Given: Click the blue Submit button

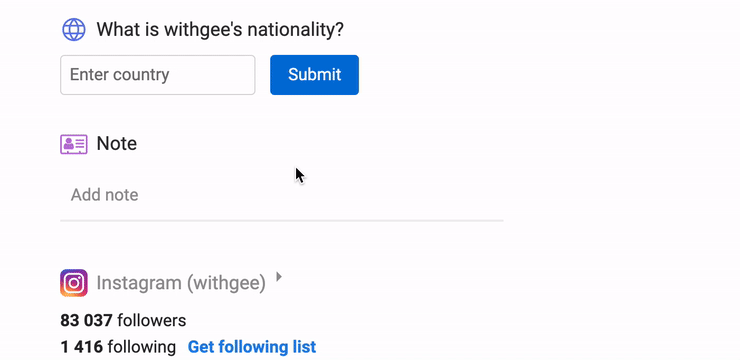Looking at the screenshot, I should tap(314, 75).
